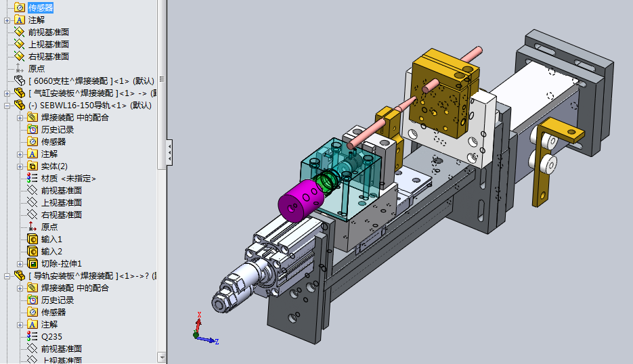Collapse the feature tree panel using side handle
The height and width of the screenshot is (364, 633).
click(x=169, y=152)
